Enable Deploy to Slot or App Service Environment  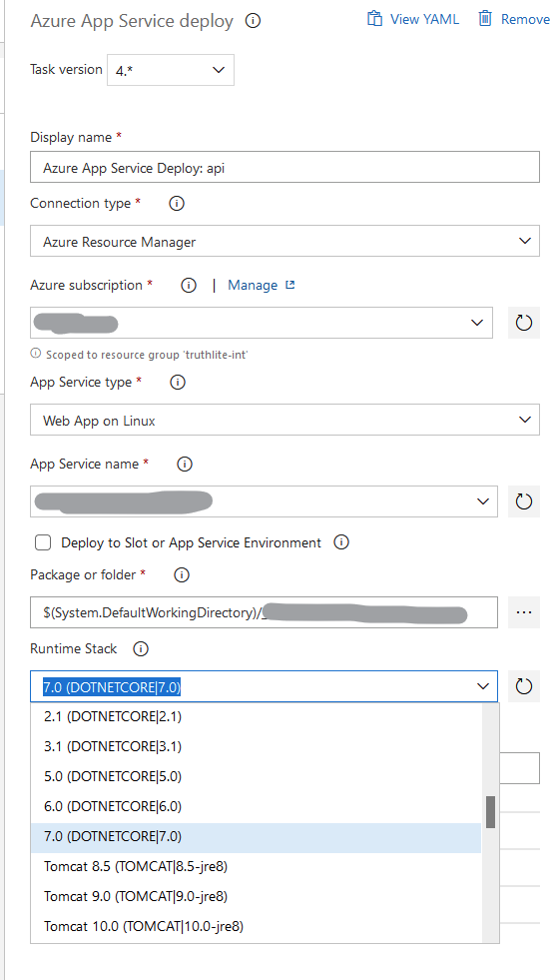tap(43, 543)
